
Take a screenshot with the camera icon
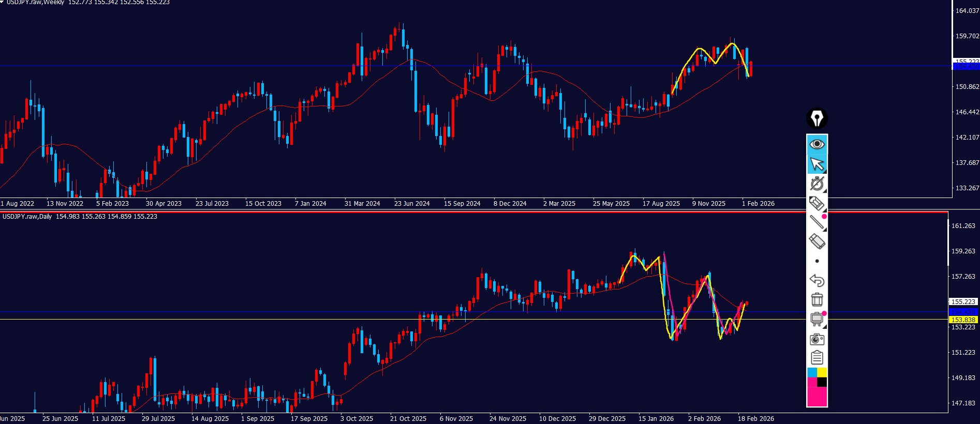816,339
